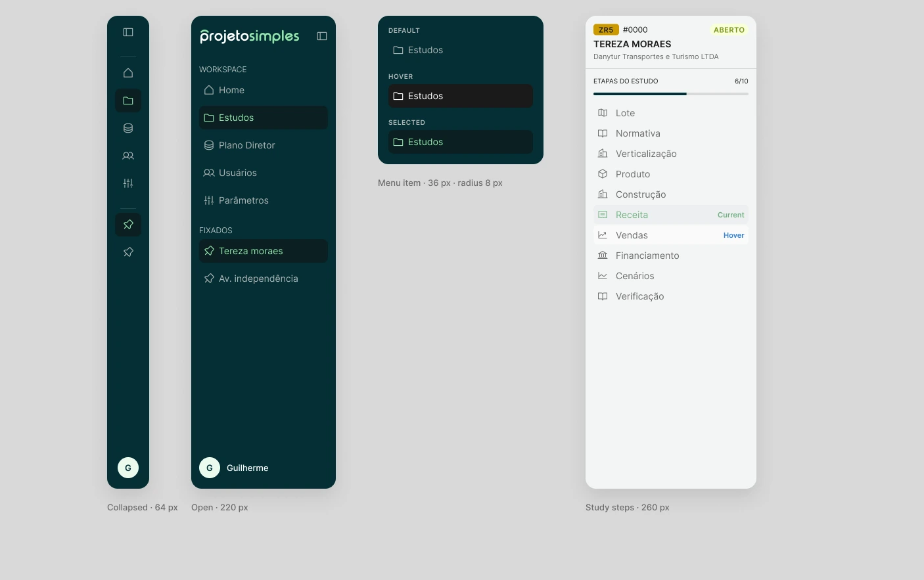Image resolution: width=924 pixels, height=580 pixels.
Task: Click the Estudos item under the DEFAULT label
Action: [x=461, y=50]
